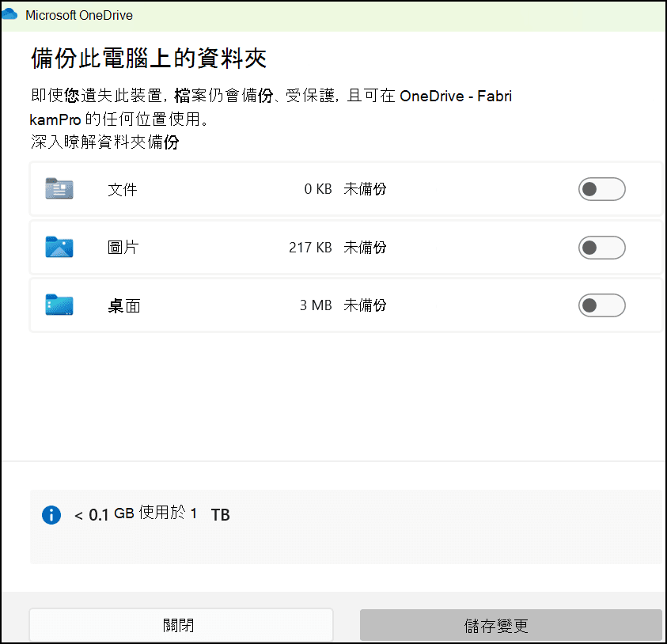667x644 pixels.
Task: Click the 桌面 (Desktop) folder icon
Action: 59,305
